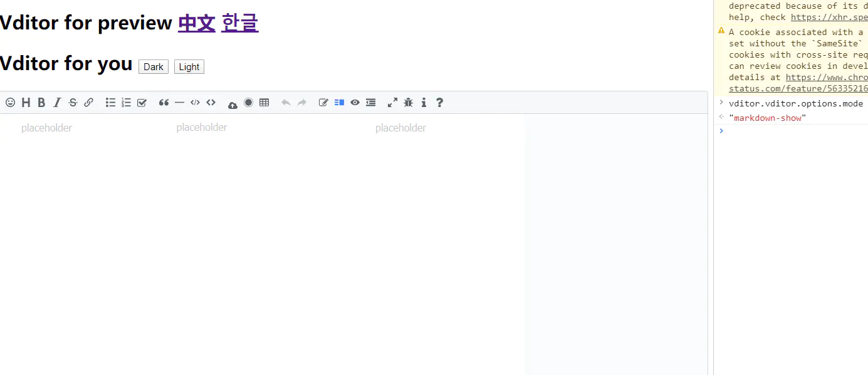Click the cookie warning triangle icon
This screenshot has width=868, height=375.
pos(721,31)
